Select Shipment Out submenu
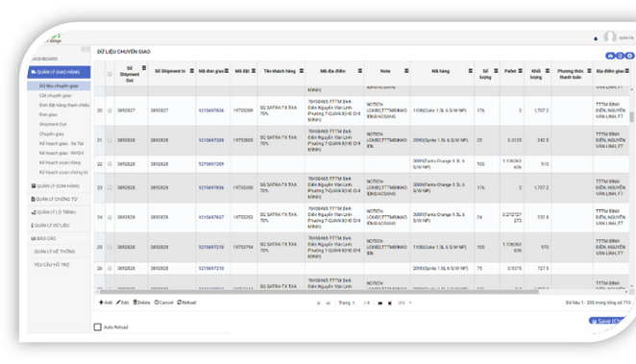 tap(53, 125)
